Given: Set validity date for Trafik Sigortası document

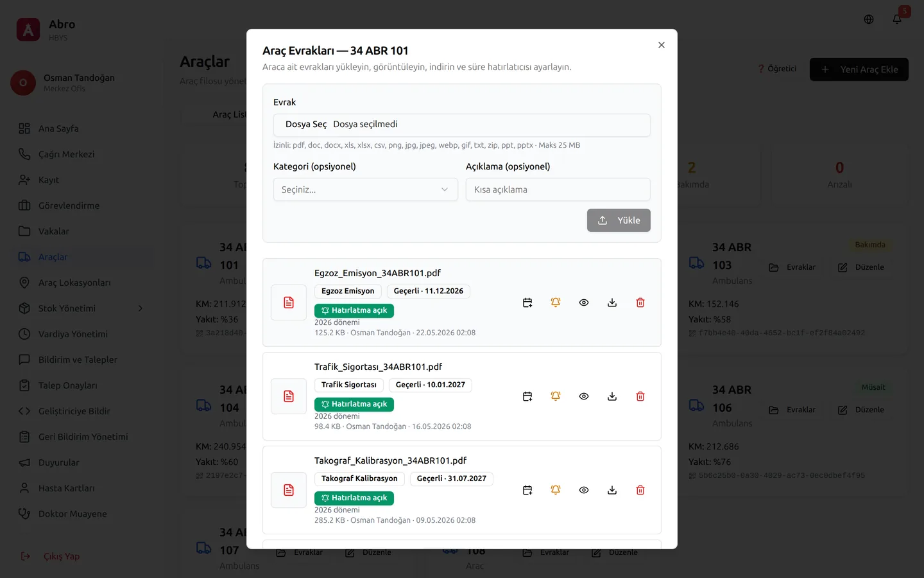Looking at the screenshot, I should pos(527,396).
